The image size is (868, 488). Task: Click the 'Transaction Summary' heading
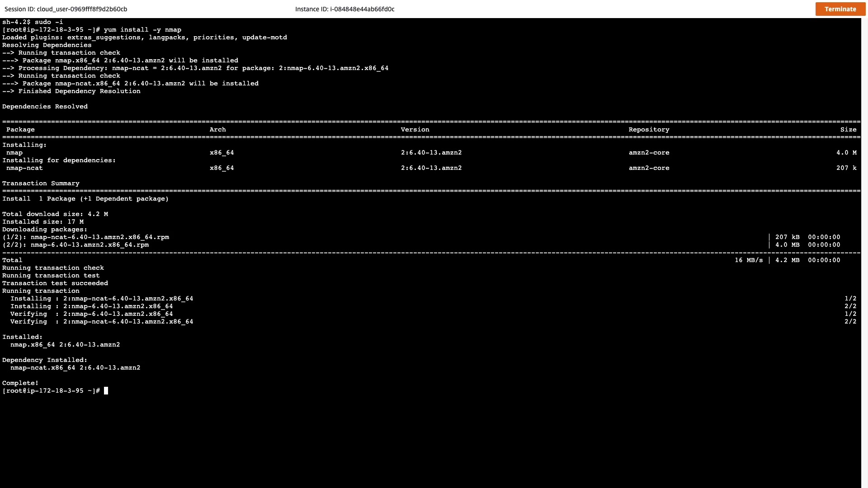(x=41, y=183)
